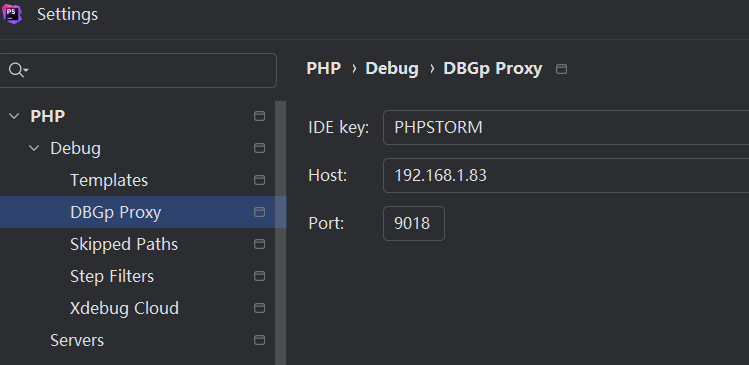Click the IDE key field containing PHPSTORM

pos(566,128)
